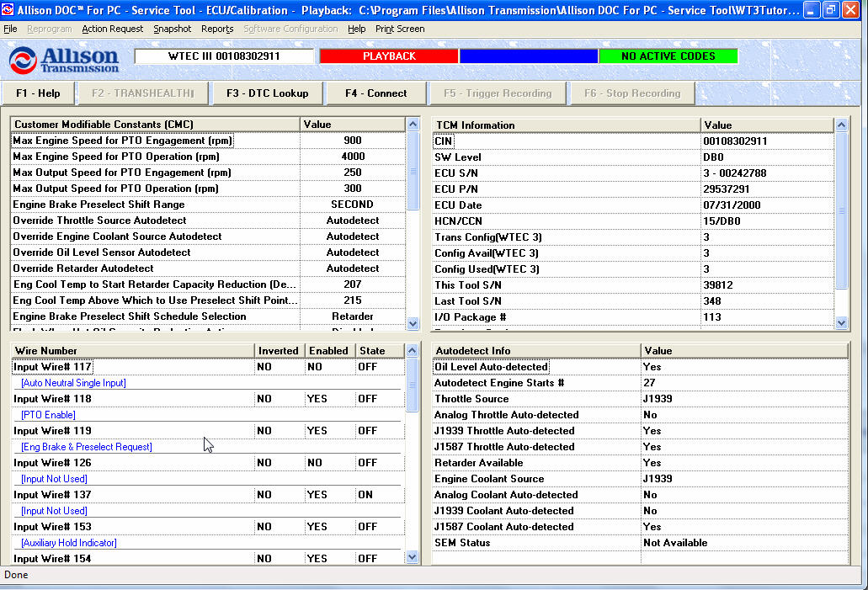Click the Eng Brake & Preselect Request label
The height and width of the screenshot is (590, 868).
coord(87,447)
